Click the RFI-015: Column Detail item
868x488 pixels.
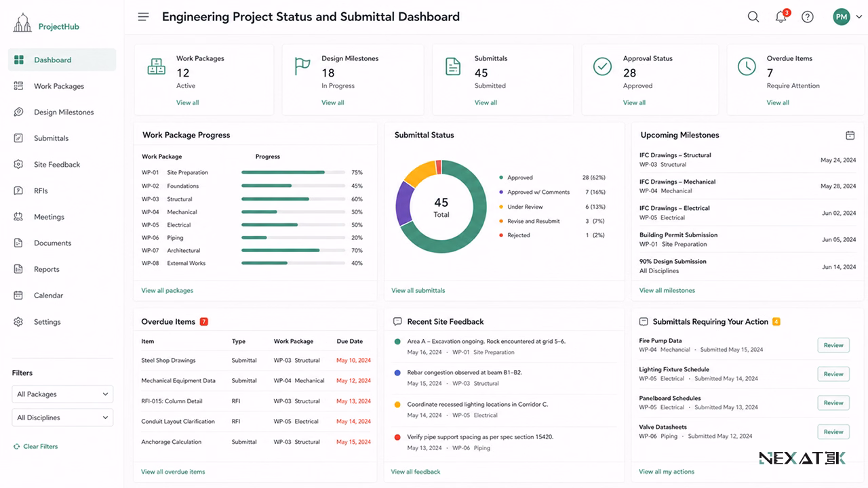point(172,401)
